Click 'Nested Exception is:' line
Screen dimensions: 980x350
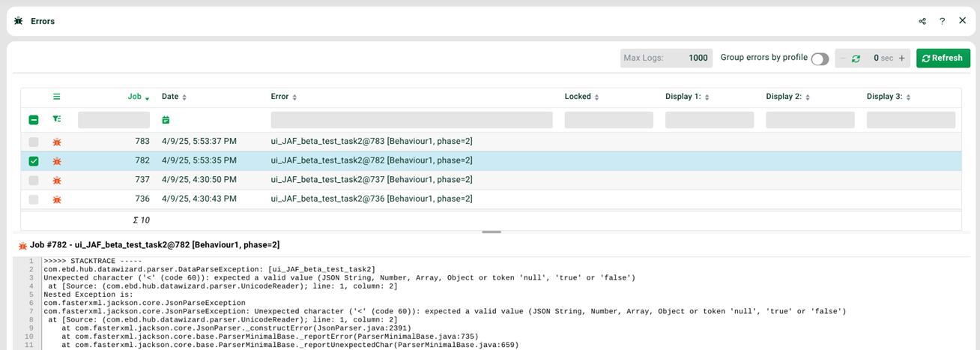(88, 294)
